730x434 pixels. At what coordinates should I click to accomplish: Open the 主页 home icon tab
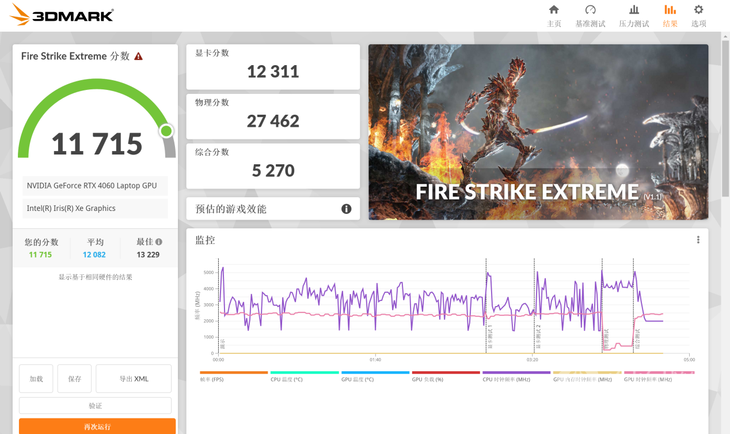click(x=554, y=16)
